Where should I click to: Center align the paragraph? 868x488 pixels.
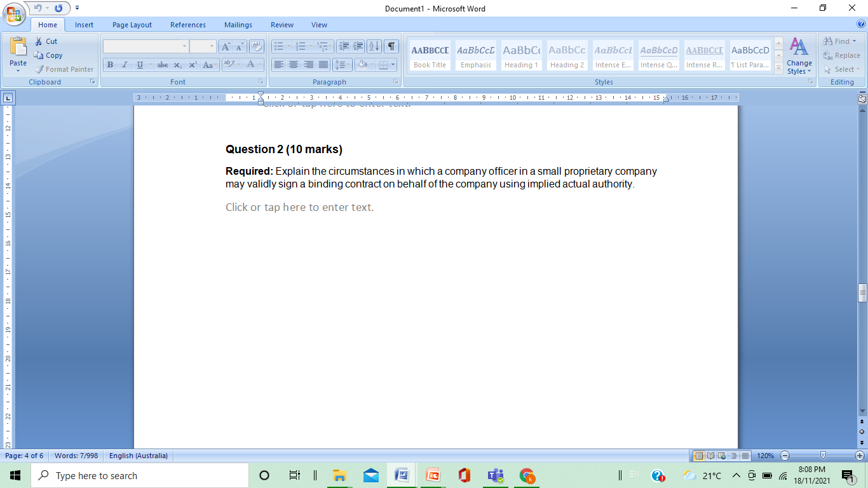[293, 64]
